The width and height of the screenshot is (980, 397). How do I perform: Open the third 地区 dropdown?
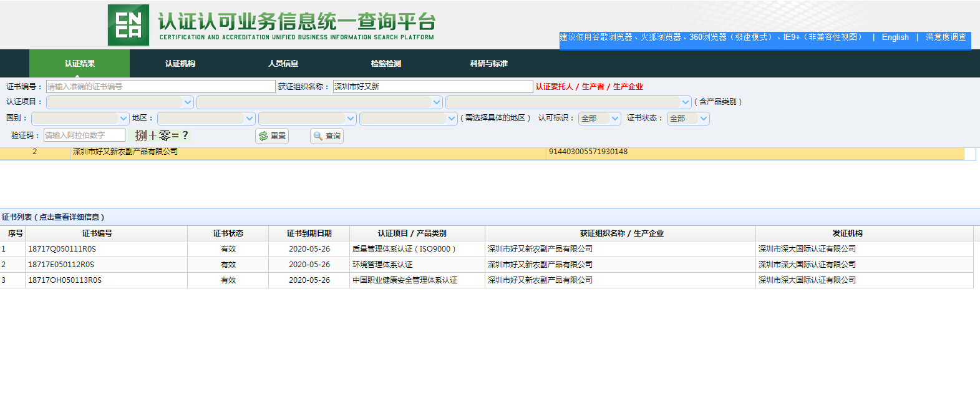tap(409, 119)
